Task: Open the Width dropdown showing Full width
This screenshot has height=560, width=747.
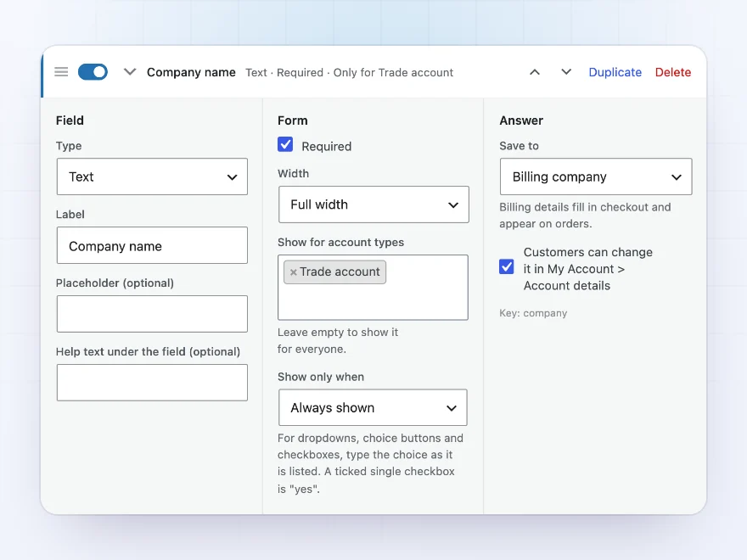Action: point(373,204)
